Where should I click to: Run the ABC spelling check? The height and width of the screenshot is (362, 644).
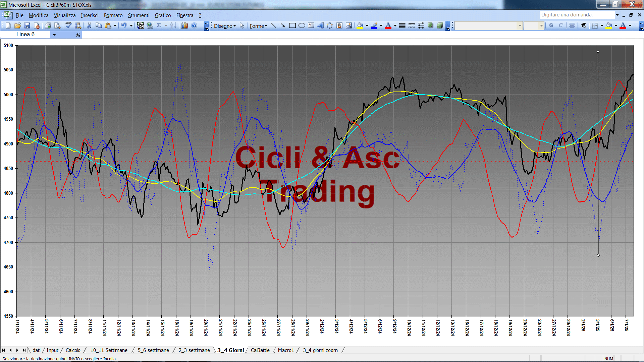pos(68,26)
